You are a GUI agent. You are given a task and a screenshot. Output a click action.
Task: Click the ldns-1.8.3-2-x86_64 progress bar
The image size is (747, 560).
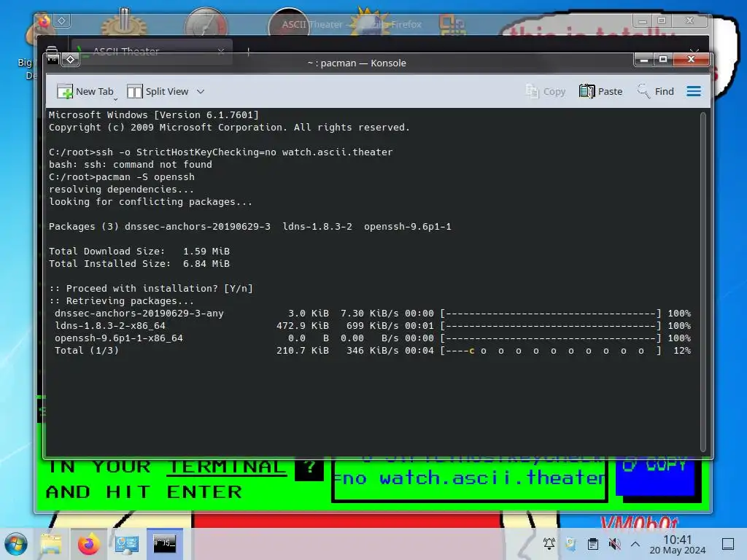click(x=551, y=326)
